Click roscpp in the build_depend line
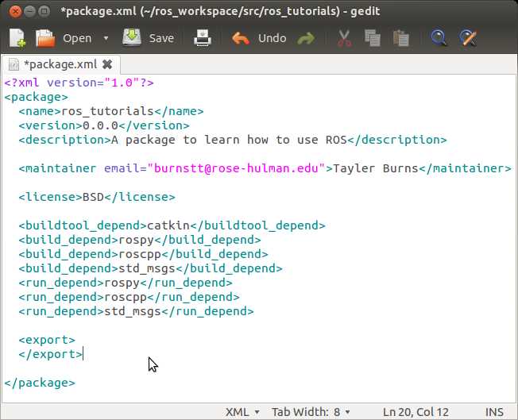Screen dimensions: 518x420 [140, 254]
